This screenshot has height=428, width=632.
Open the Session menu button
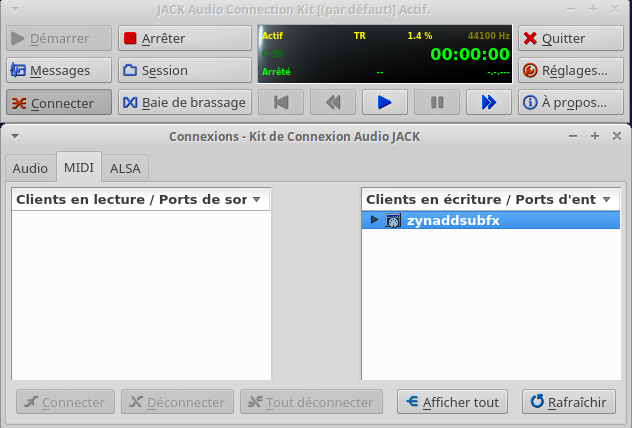pos(185,70)
